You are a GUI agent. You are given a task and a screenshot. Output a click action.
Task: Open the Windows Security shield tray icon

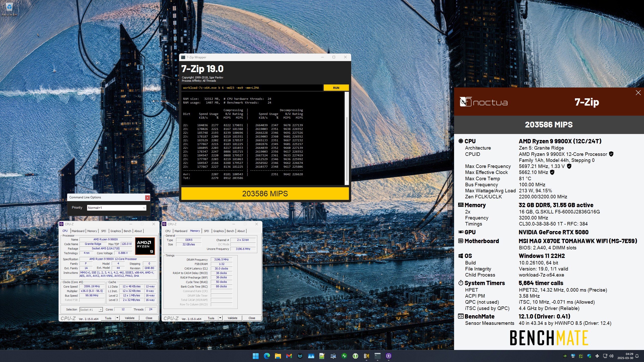click(589, 356)
